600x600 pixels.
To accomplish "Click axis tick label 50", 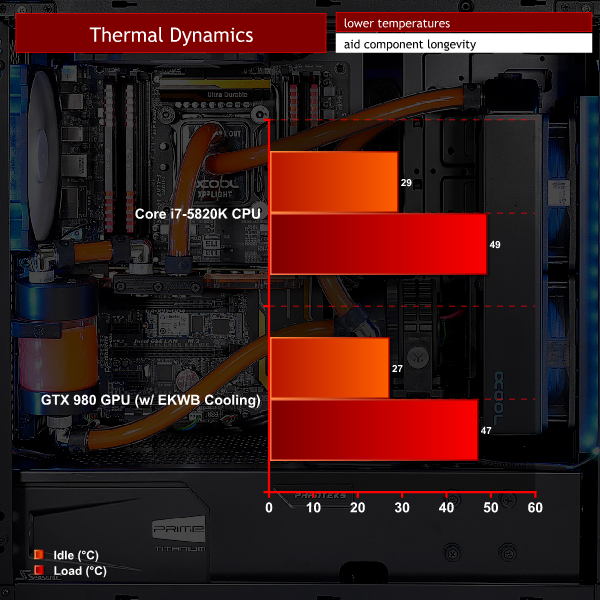I will [x=491, y=507].
